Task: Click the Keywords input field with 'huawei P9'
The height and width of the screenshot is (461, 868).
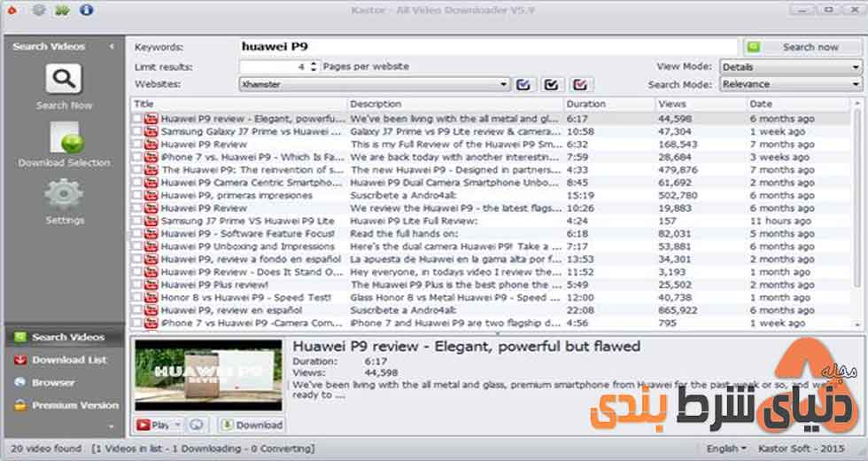Action: point(488,47)
